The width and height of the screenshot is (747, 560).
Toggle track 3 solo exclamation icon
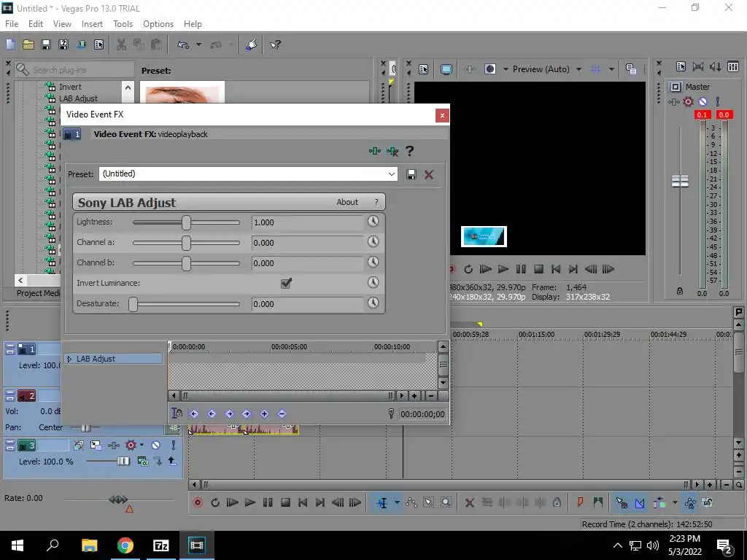(174, 446)
